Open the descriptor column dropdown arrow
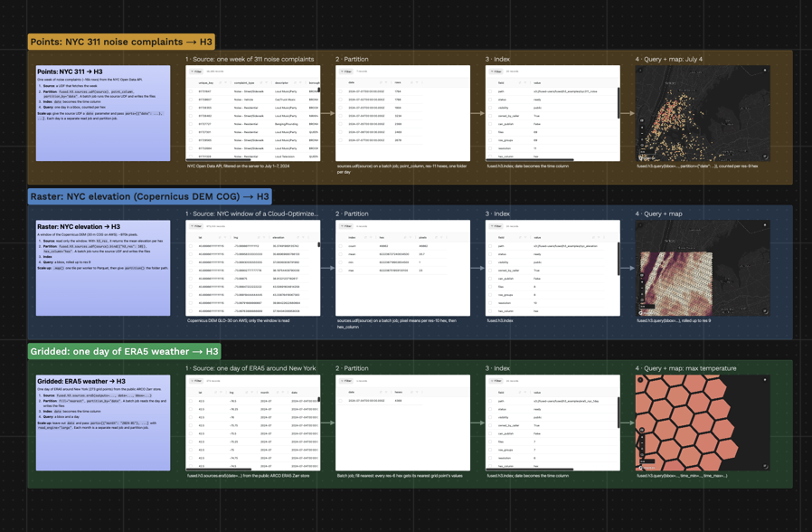This screenshot has width=812, height=532. pos(300,83)
